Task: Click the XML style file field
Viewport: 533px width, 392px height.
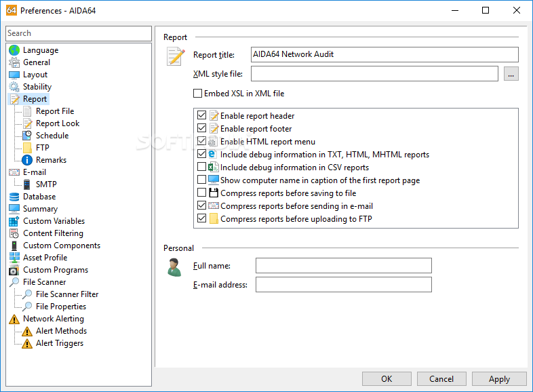Action: click(374, 73)
